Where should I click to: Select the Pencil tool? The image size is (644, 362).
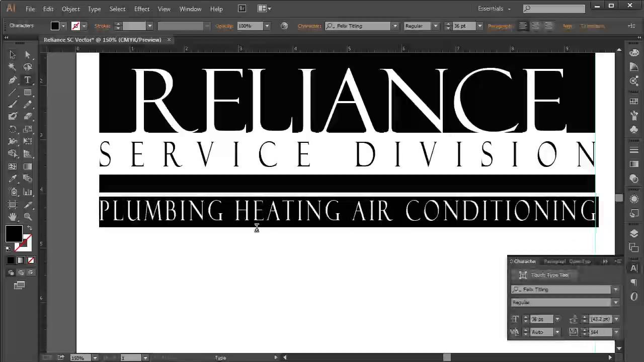pyautogui.click(x=28, y=105)
